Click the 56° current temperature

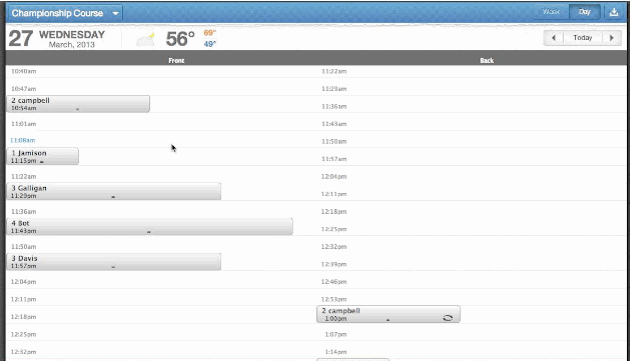point(180,39)
